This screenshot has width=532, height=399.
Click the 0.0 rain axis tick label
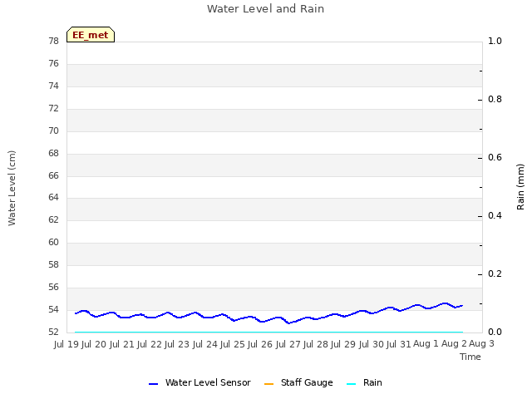pos(495,332)
